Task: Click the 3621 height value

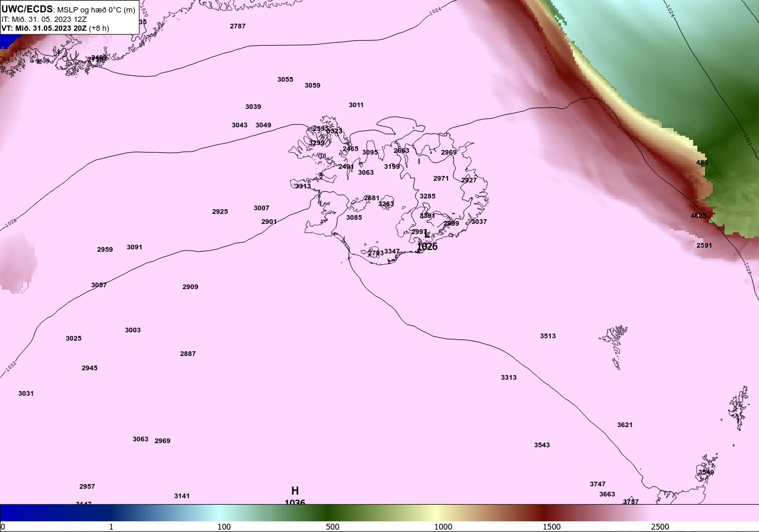Action: click(x=625, y=425)
